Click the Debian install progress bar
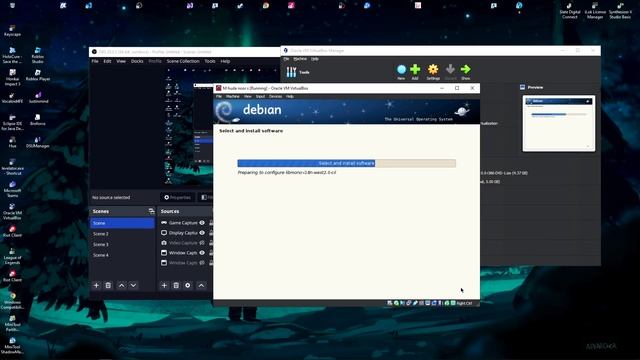 coord(347,163)
